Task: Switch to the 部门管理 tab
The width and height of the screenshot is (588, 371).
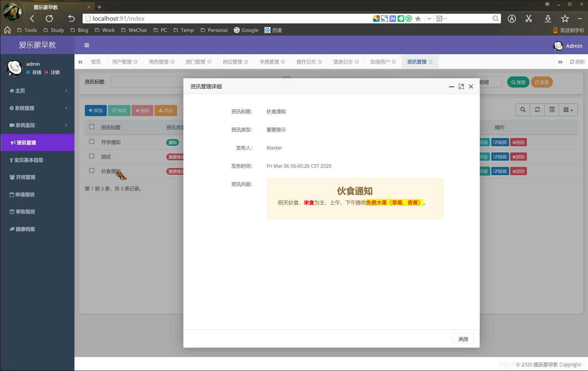Action: tap(199, 62)
